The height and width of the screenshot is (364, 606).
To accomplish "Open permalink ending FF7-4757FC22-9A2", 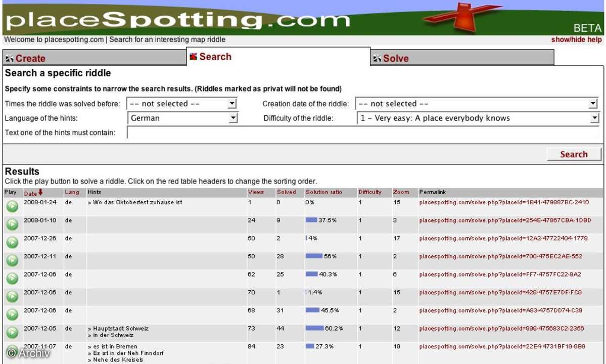I will coord(500,275).
